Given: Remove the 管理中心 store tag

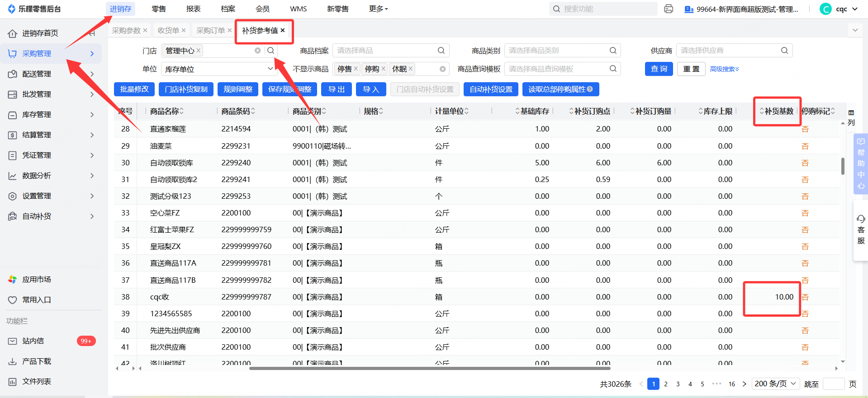Looking at the screenshot, I should (199, 51).
